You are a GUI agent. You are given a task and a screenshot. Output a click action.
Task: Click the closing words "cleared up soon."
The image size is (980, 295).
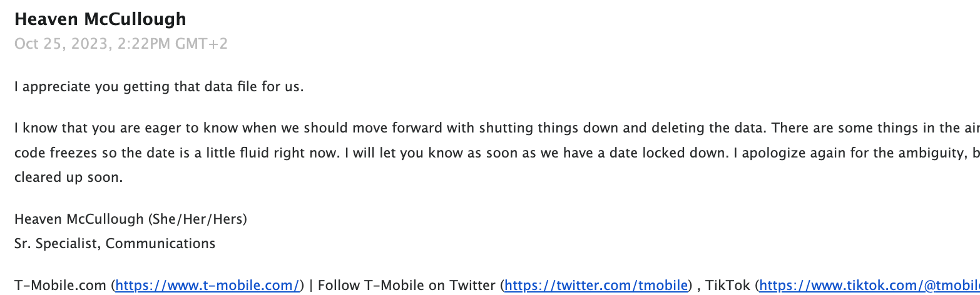[x=68, y=177]
